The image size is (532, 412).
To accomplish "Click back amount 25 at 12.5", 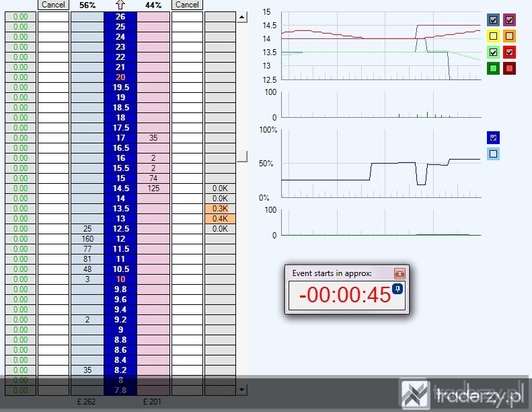I will pos(87,229).
